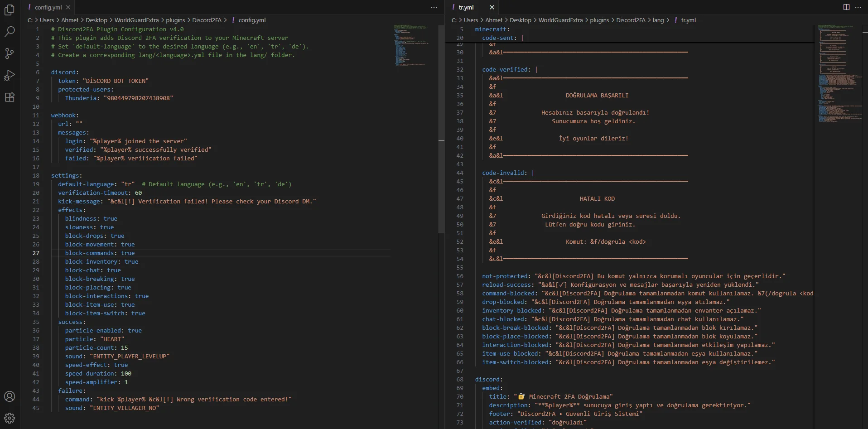The image size is (868, 429).
Task: Close the config.yml tab
Action: coord(68,7)
